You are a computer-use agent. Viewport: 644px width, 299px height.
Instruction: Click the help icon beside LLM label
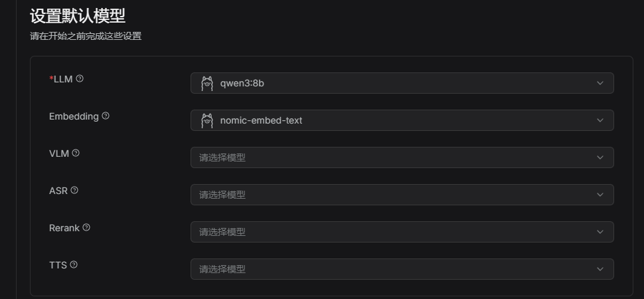pyautogui.click(x=80, y=78)
